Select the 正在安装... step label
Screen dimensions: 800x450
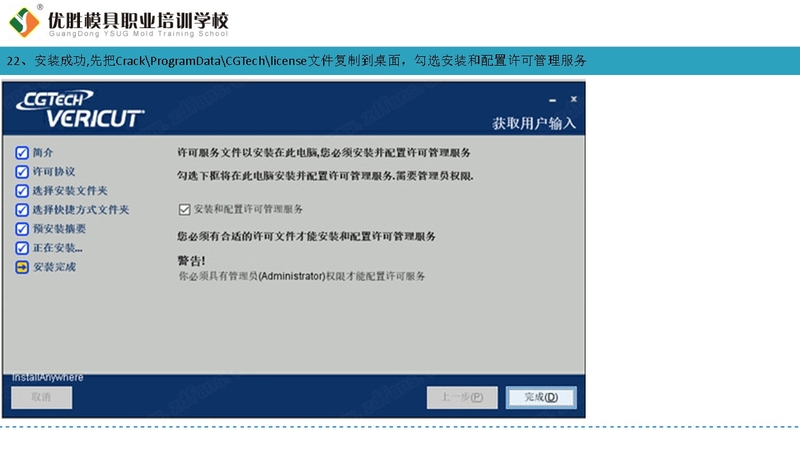(58, 248)
